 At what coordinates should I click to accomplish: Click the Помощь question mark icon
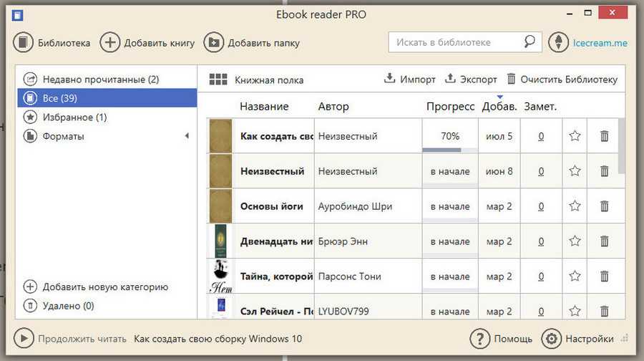click(479, 339)
